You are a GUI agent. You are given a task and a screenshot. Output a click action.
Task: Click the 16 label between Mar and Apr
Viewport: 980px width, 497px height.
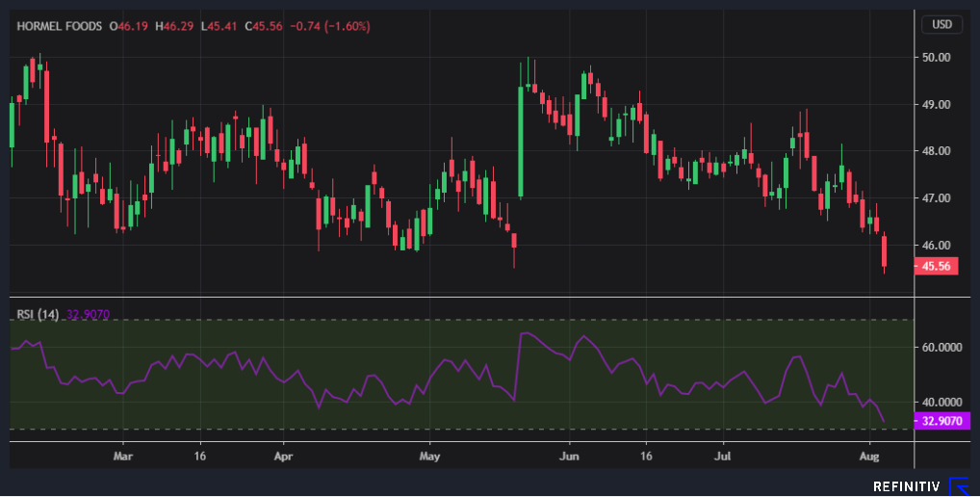(x=199, y=457)
